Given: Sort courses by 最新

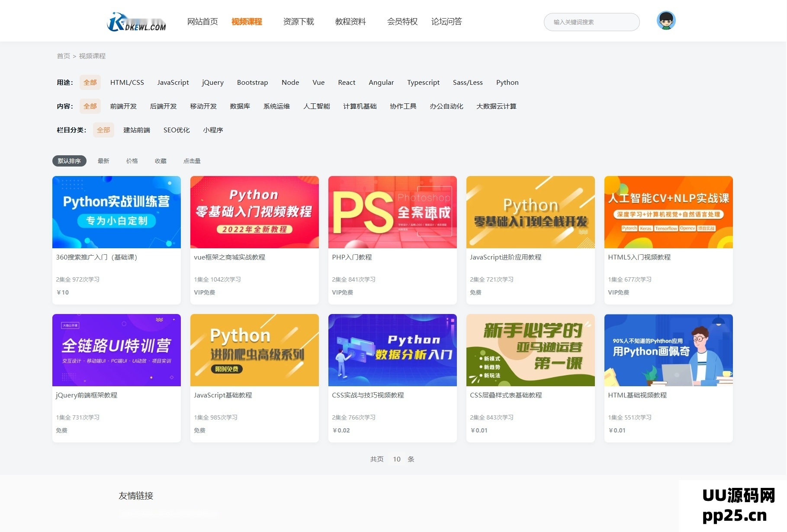Looking at the screenshot, I should coord(103,161).
